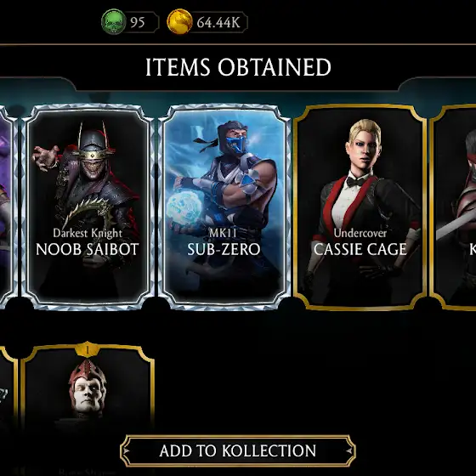The height and width of the screenshot is (476, 476).
Task: Select the MK11 Sub-Zero card
Action: pos(224,207)
